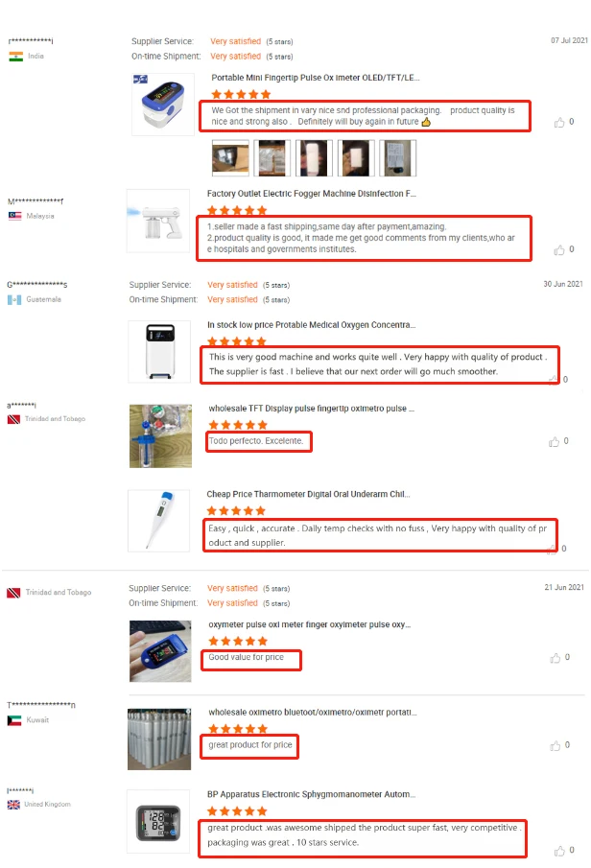The image size is (591, 868).
Task: Open Medical Oxygen Concentrator product title
Action: (x=311, y=325)
